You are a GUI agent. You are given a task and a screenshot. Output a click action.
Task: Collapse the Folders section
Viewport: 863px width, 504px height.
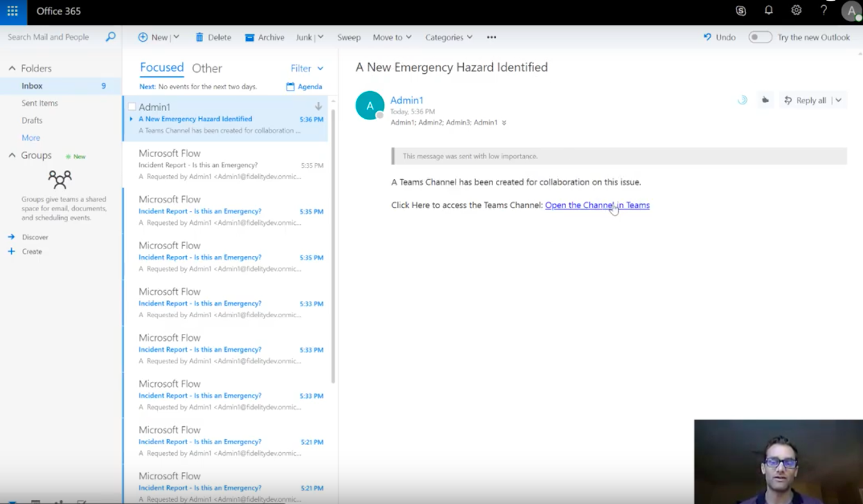click(12, 68)
